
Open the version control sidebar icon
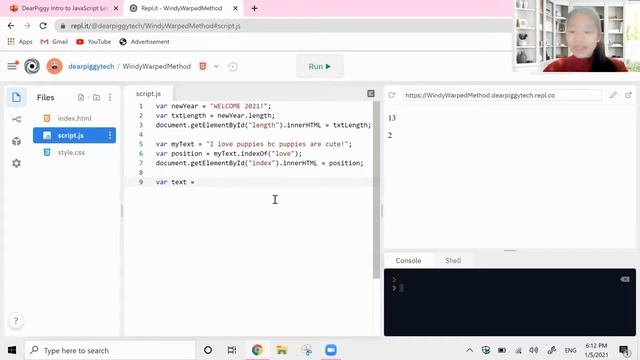[16, 119]
